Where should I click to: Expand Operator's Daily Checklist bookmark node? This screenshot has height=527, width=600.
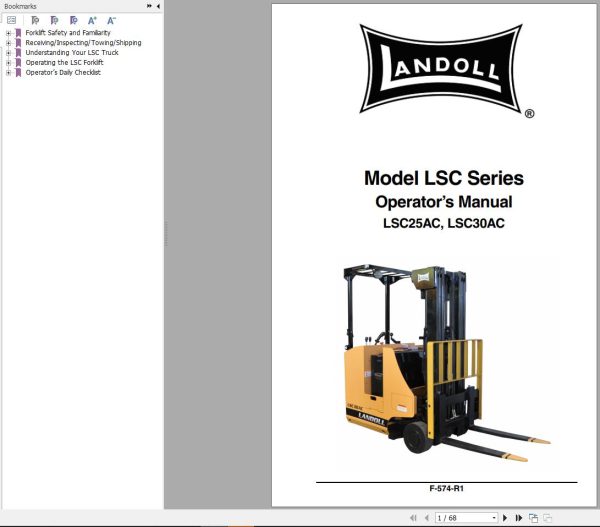tap(8, 73)
